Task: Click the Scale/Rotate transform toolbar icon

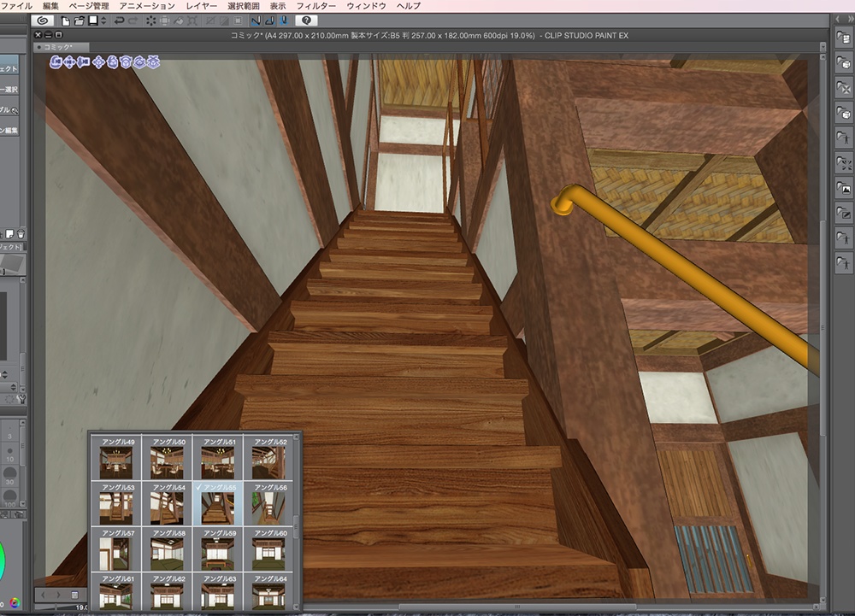Action: coord(192,21)
